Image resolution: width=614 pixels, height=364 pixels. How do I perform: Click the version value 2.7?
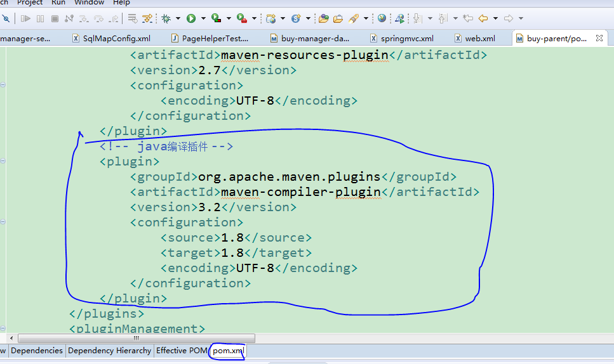[210, 70]
